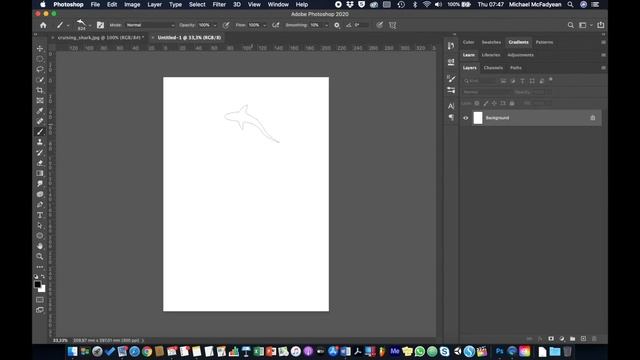Select the Elliptical Marquee tool
The width and height of the screenshot is (640, 360).
click(40, 59)
